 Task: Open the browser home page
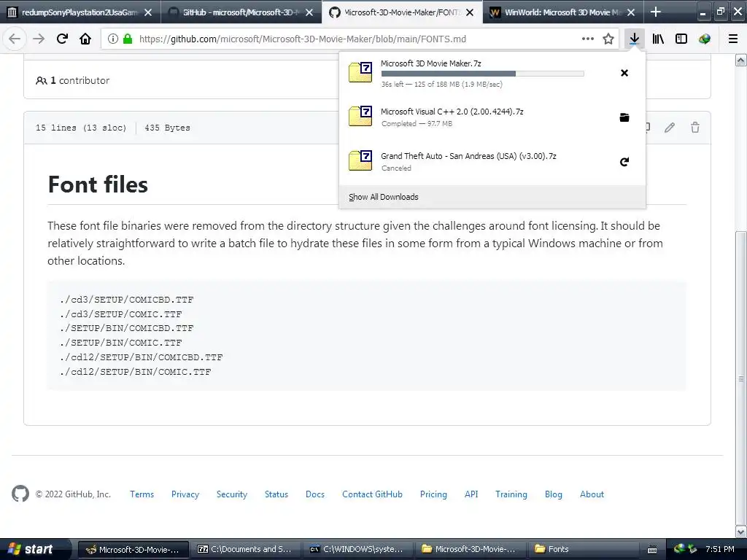[x=85, y=39]
